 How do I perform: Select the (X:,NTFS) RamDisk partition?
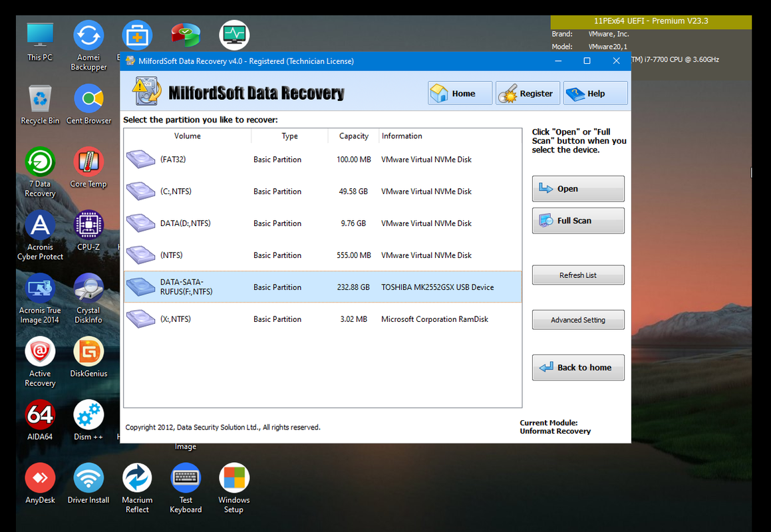(323, 319)
